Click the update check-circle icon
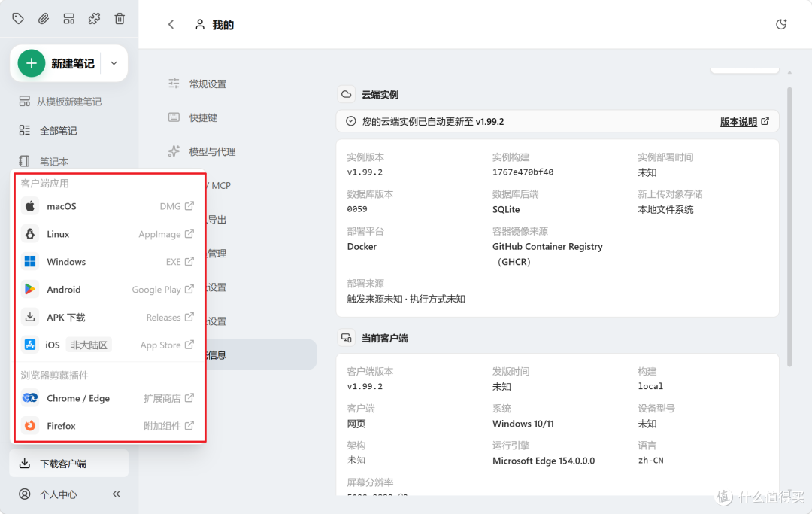The height and width of the screenshot is (514, 812). [351, 121]
